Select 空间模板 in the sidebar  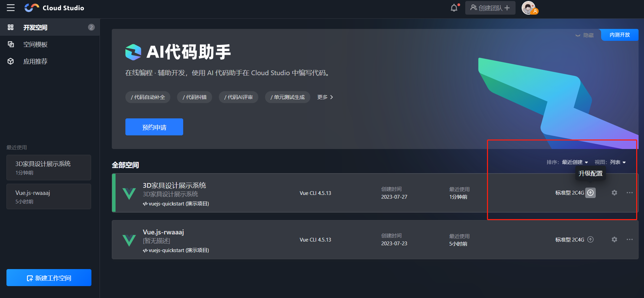pyautogui.click(x=35, y=45)
